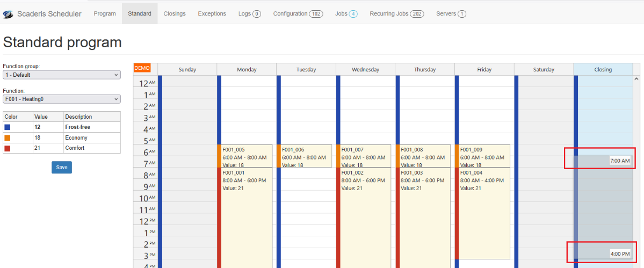Image resolution: width=644 pixels, height=268 pixels.
Task: Pick the red Comfort color swatch
Action: point(8,148)
